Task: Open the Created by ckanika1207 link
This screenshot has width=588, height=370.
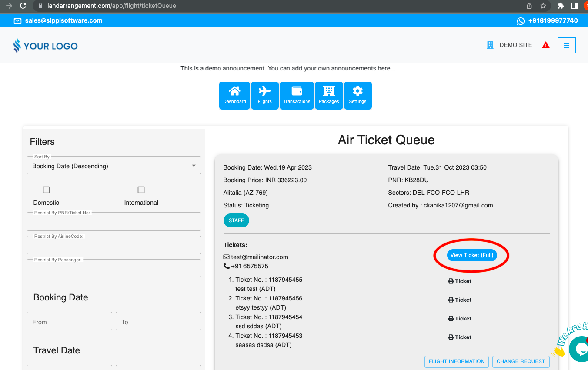Action: coord(440,205)
